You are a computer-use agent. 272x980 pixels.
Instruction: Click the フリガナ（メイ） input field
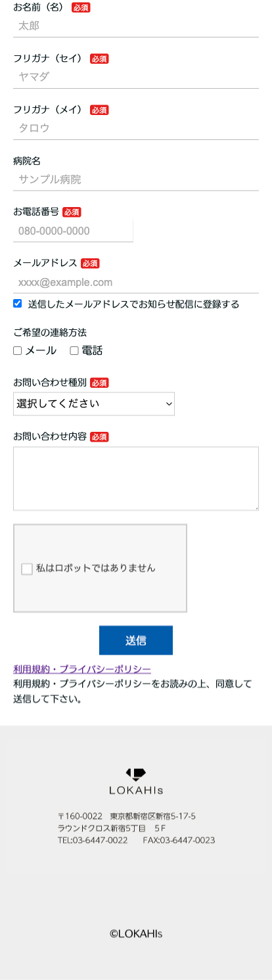coord(136,128)
